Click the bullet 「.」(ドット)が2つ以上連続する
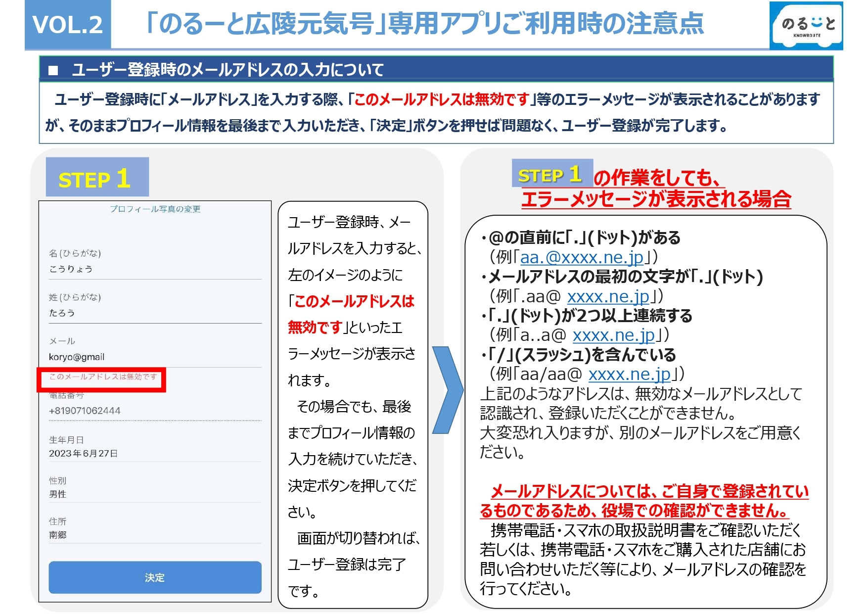868x614 pixels. [x=587, y=316]
